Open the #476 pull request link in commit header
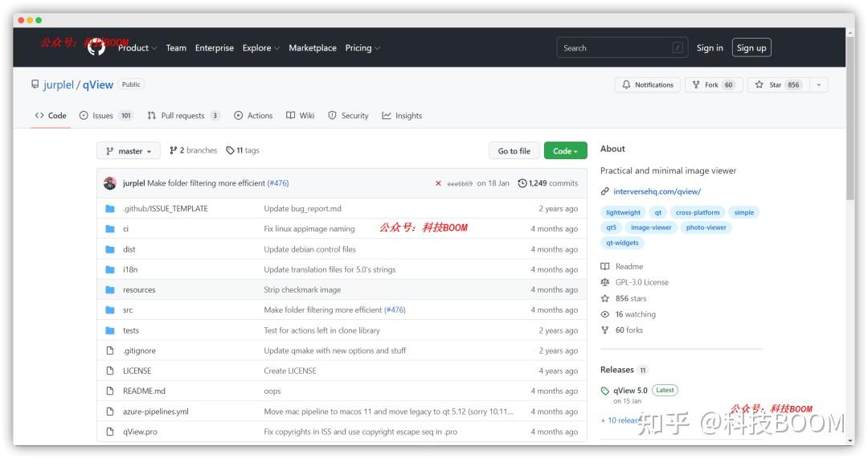 point(278,182)
